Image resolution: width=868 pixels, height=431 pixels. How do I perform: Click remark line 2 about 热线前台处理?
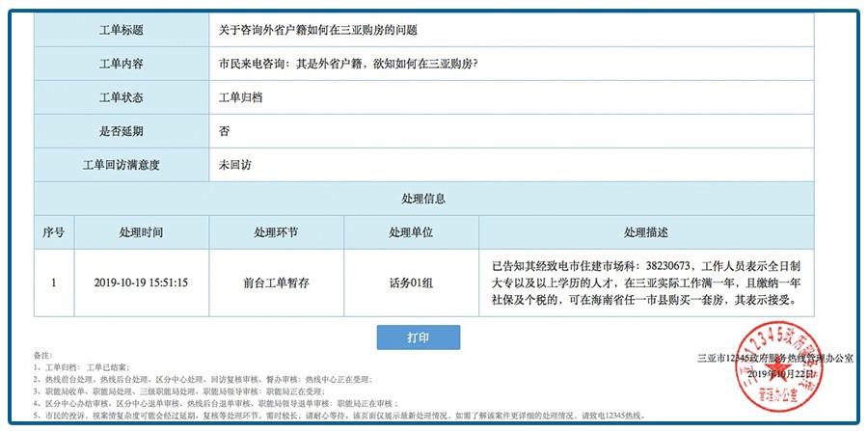pos(203,380)
